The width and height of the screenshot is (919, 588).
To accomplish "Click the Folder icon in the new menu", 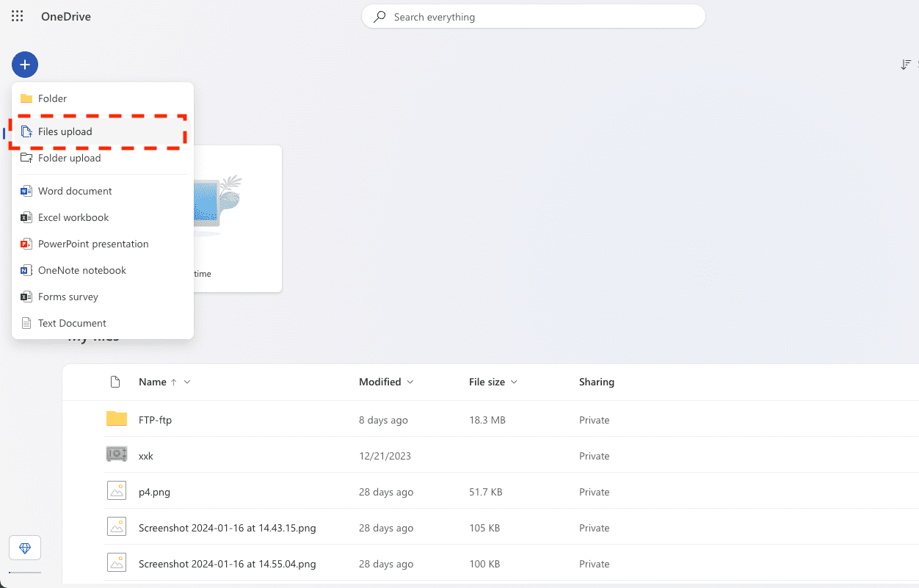I will [x=26, y=98].
